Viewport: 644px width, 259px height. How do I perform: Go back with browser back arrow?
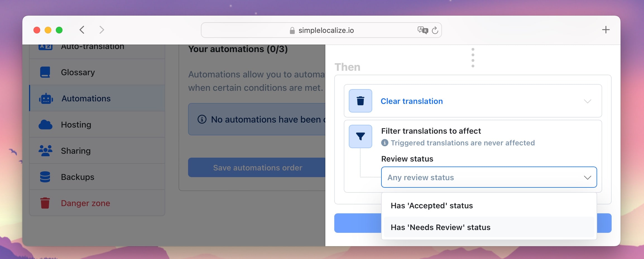(x=82, y=30)
